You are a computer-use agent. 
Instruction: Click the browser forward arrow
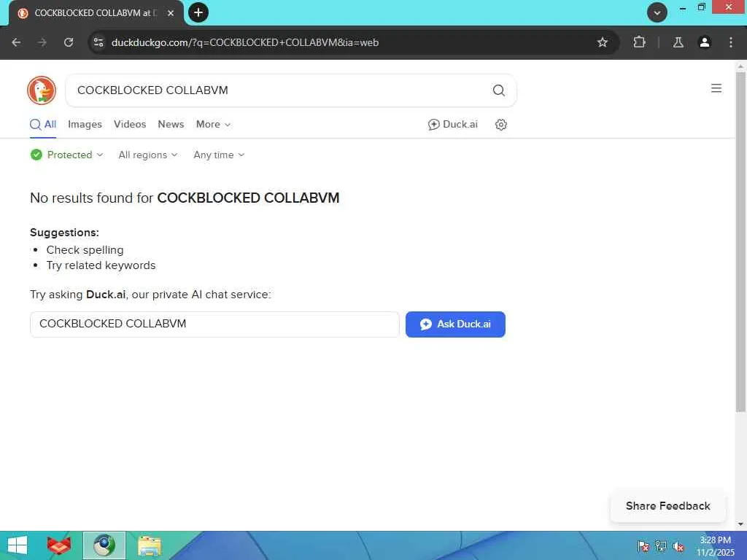[x=42, y=42]
